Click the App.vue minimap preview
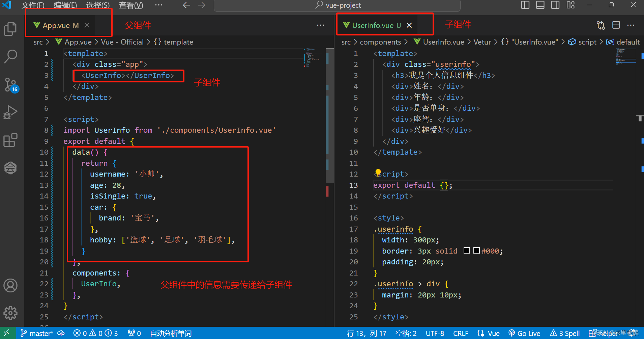The width and height of the screenshot is (644, 339). 314,58
